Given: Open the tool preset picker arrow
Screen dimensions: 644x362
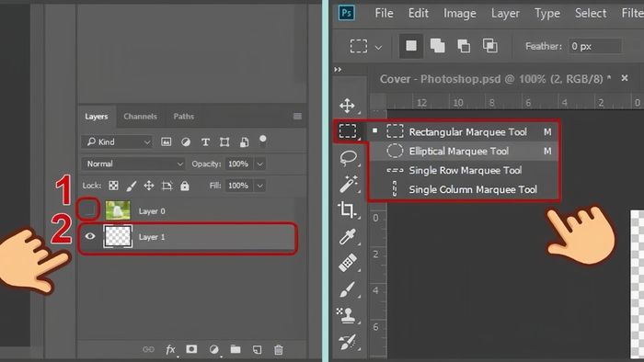Looking at the screenshot, I should coord(378,48).
